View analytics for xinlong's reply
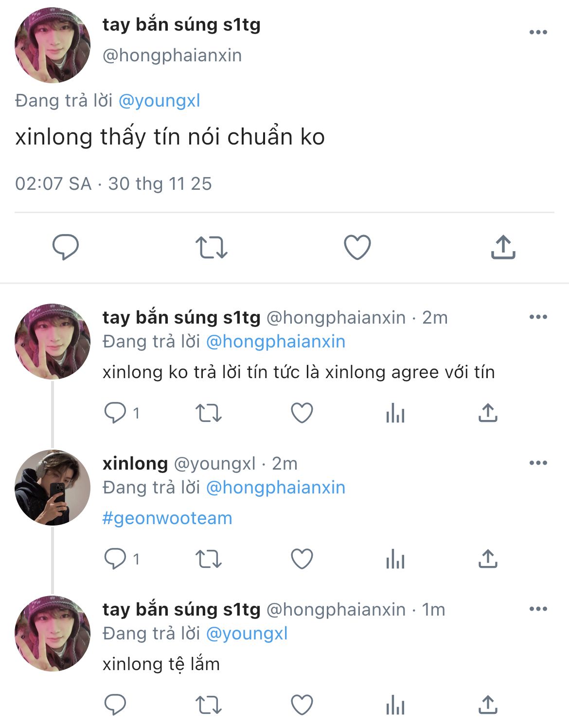569x728 pixels. pyautogui.click(x=395, y=560)
